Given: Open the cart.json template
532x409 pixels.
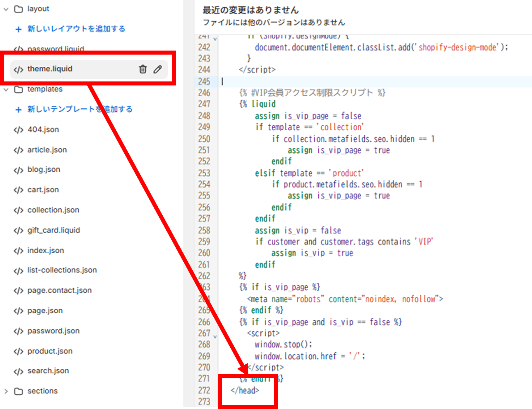Looking at the screenshot, I should pyautogui.click(x=43, y=190).
